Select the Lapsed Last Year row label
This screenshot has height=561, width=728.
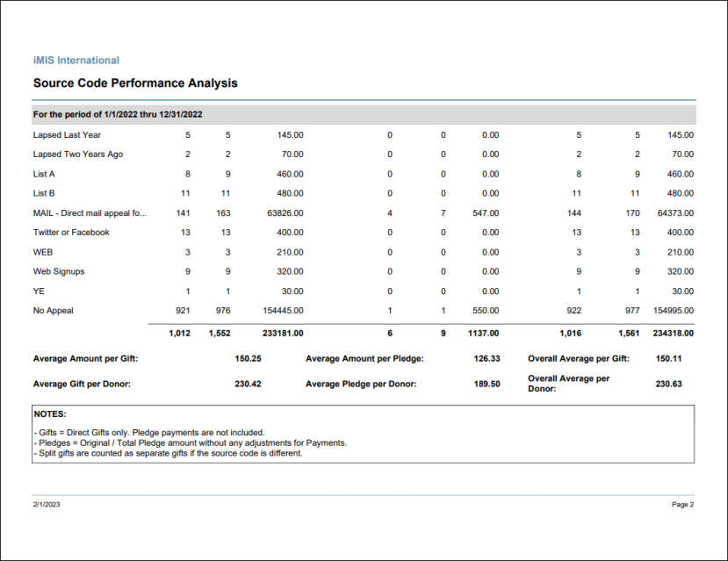click(67, 135)
